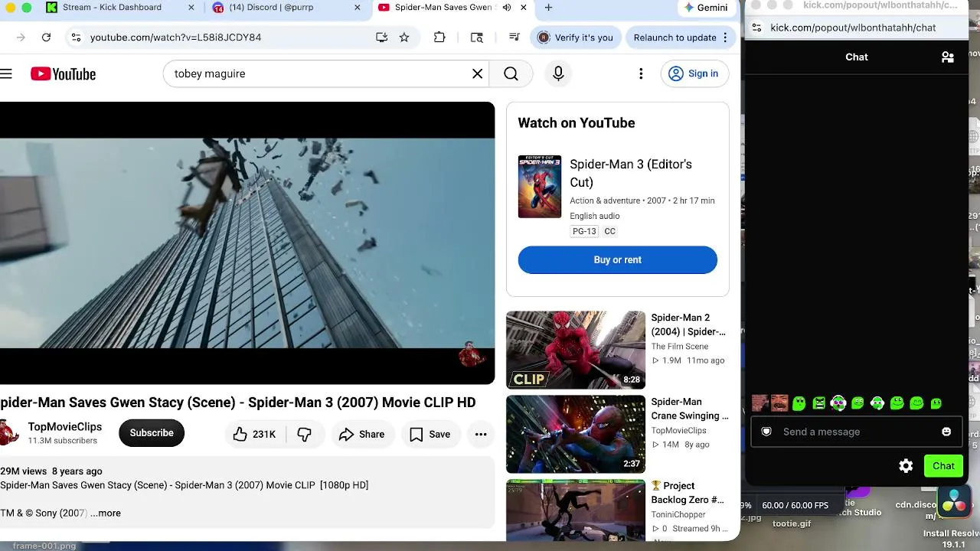
Task: Open the Spider-Man Crane Swinging title
Action: pyautogui.click(x=690, y=409)
